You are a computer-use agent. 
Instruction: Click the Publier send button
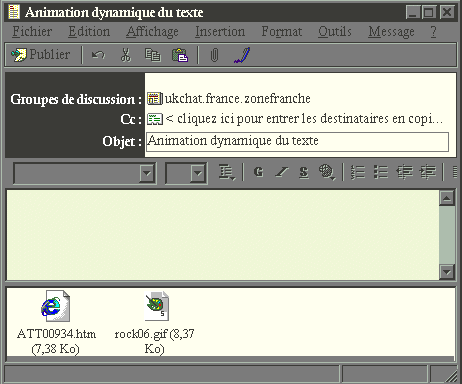pyautogui.click(x=41, y=54)
